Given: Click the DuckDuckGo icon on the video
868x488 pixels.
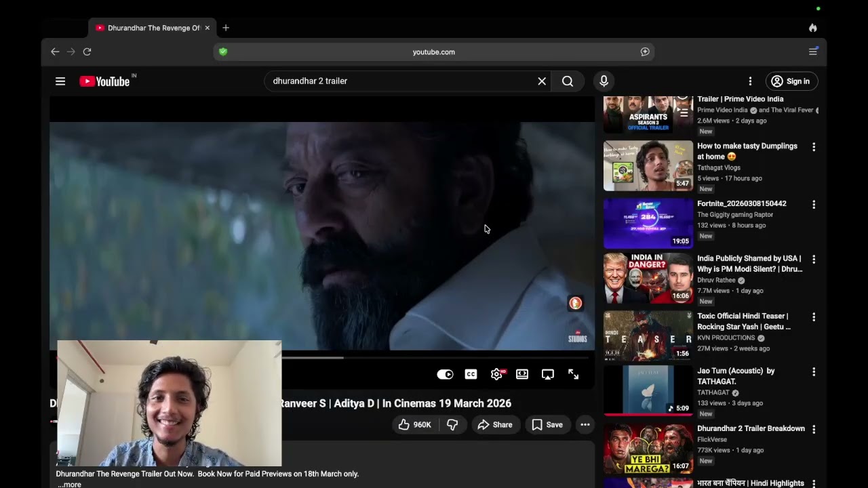Looking at the screenshot, I should click(x=575, y=303).
